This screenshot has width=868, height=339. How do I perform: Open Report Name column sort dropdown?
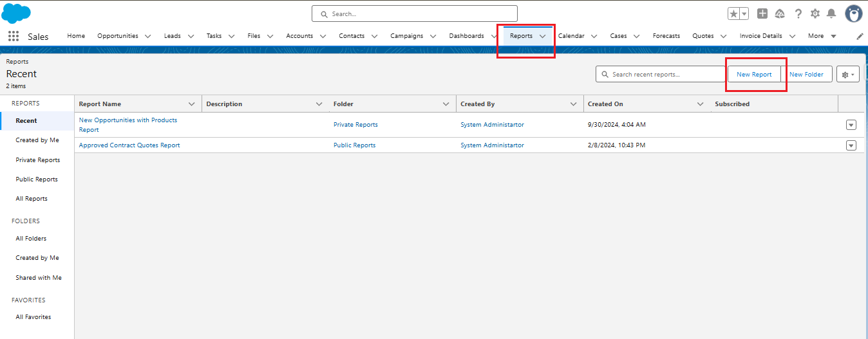[x=191, y=104]
